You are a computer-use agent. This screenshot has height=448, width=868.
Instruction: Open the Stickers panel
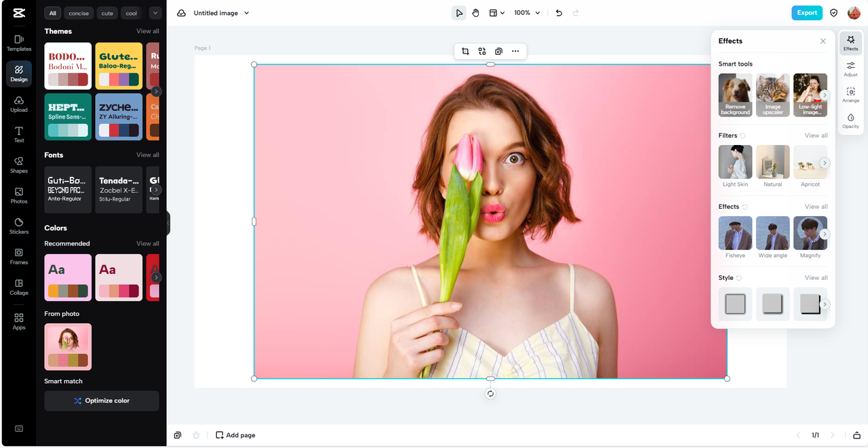(19, 226)
